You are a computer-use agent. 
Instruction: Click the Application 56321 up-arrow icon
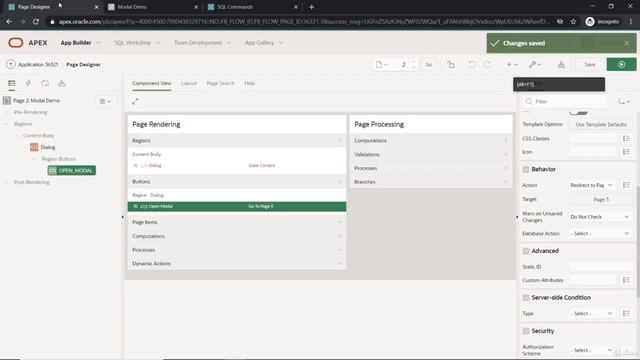pyautogui.click(x=11, y=64)
